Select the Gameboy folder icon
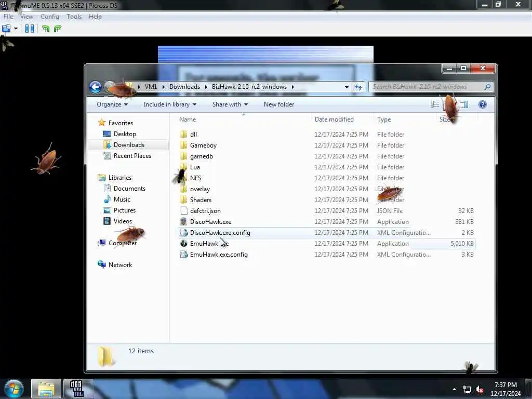 183,145
